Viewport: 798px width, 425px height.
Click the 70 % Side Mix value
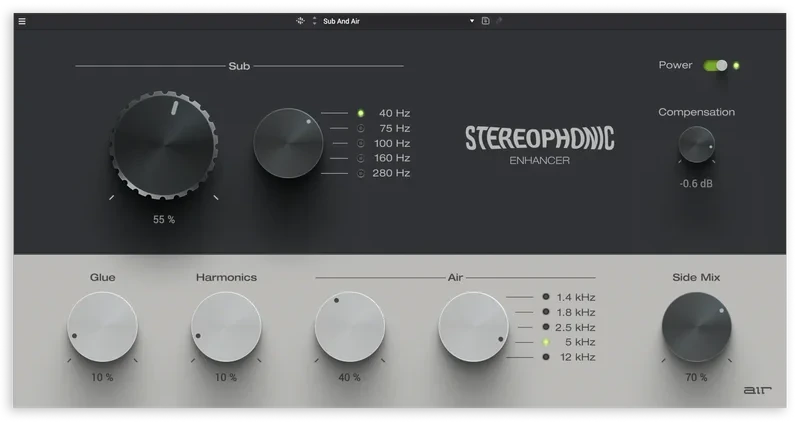pos(696,378)
